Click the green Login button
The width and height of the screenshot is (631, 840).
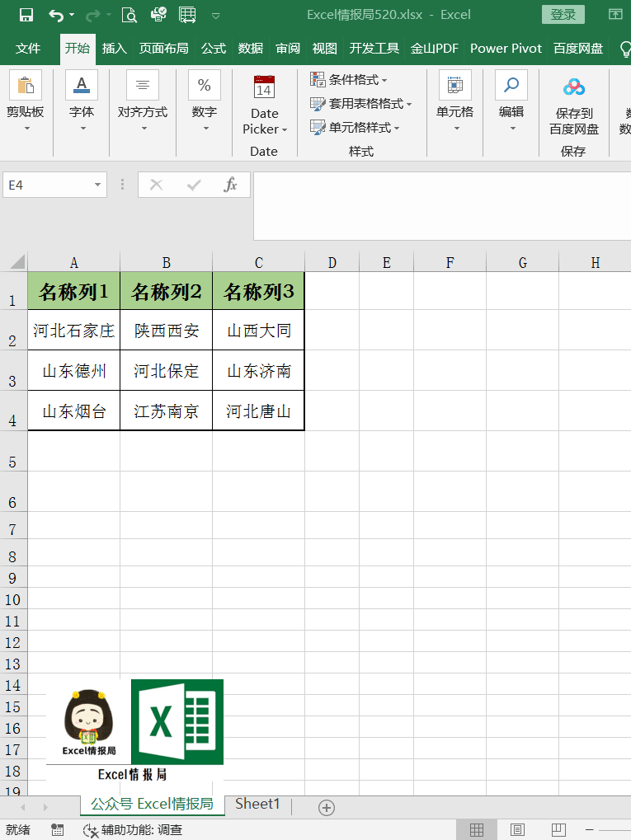[x=563, y=15]
